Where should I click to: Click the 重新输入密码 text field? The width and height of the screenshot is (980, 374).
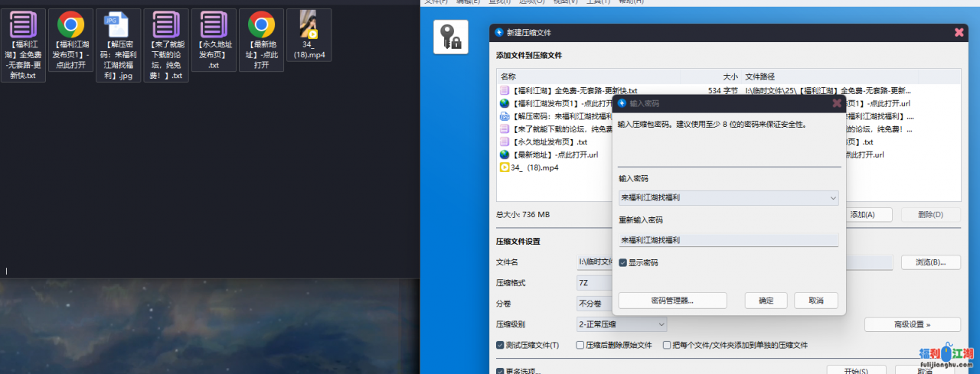[x=727, y=240]
